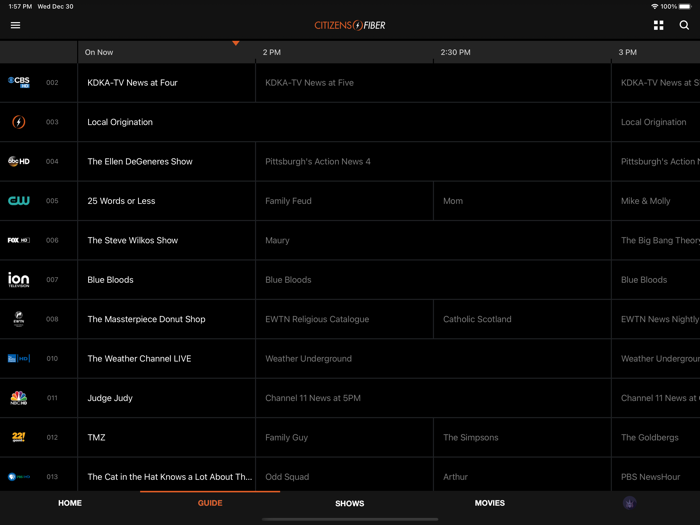
Task: Open the search icon
Action: (684, 25)
